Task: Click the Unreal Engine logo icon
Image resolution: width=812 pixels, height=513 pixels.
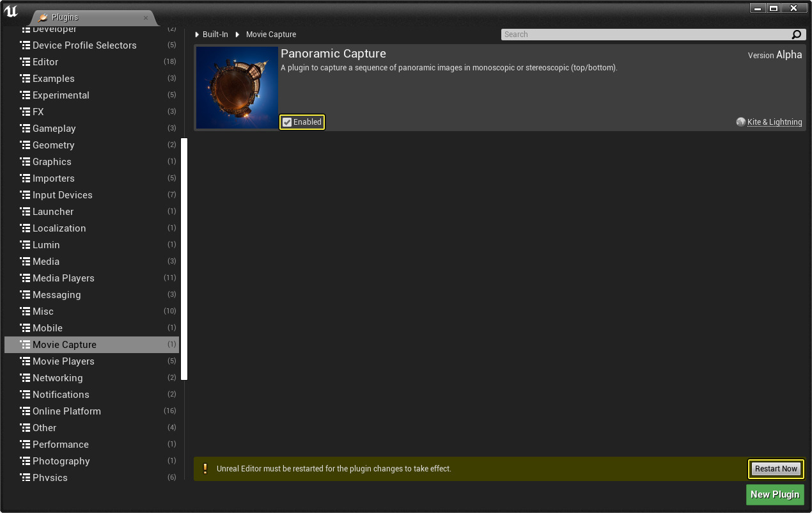Action: tap(11, 11)
